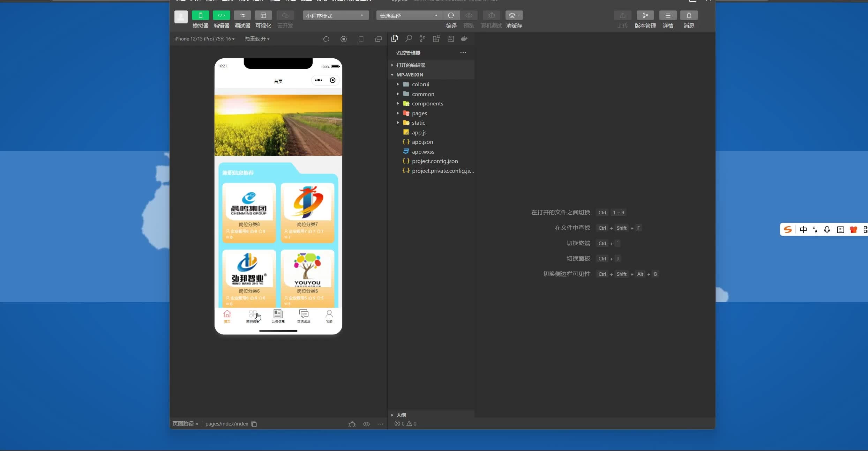Viewport: 868px width, 451px height.
Task: Open the Messages (消息) bell icon
Action: [689, 15]
